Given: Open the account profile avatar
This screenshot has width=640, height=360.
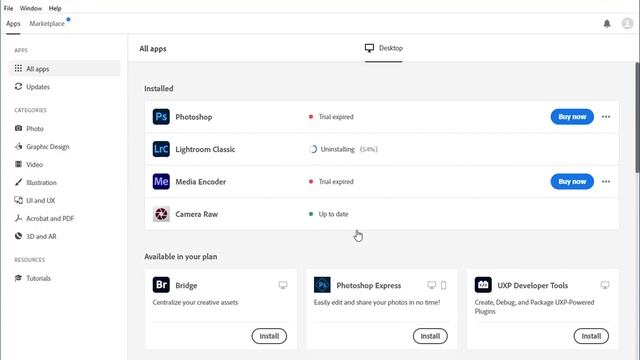Looking at the screenshot, I should [627, 24].
